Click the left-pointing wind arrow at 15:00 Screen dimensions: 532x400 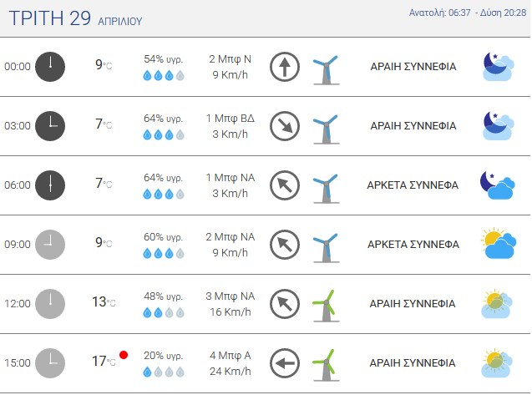tap(285, 363)
